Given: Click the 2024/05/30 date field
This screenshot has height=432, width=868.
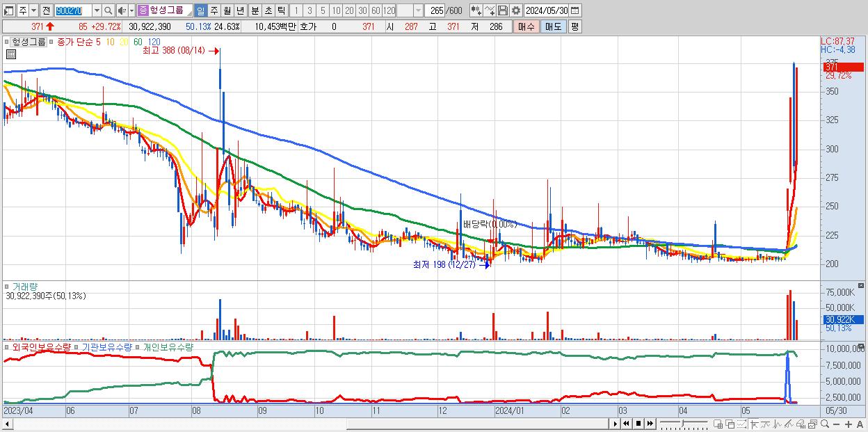Looking at the screenshot, I should pyautogui.click(x=546, y=10).
